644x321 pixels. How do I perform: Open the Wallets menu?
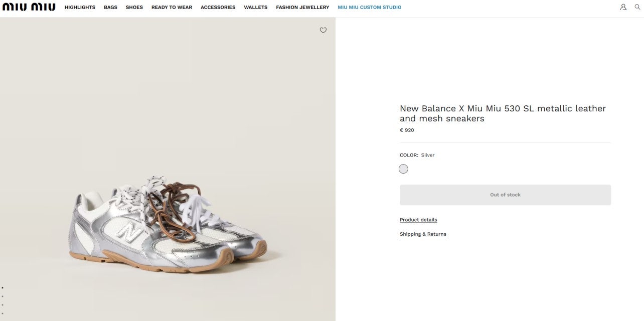pyautogui.click(x=256, y=8)
